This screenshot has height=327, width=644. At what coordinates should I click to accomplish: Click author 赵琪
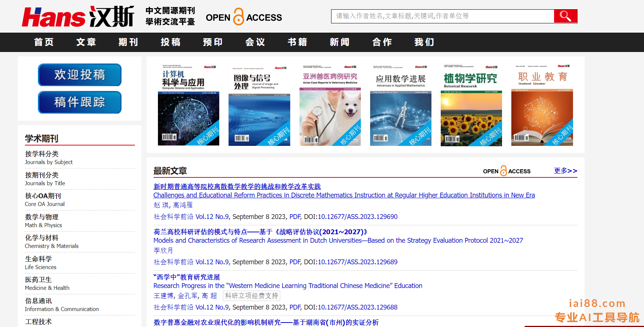161,205
